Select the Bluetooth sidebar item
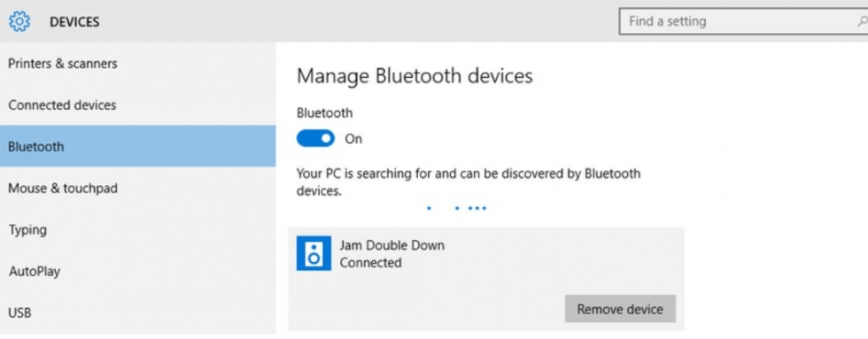The image size is (868, 339). click(138, 147)
